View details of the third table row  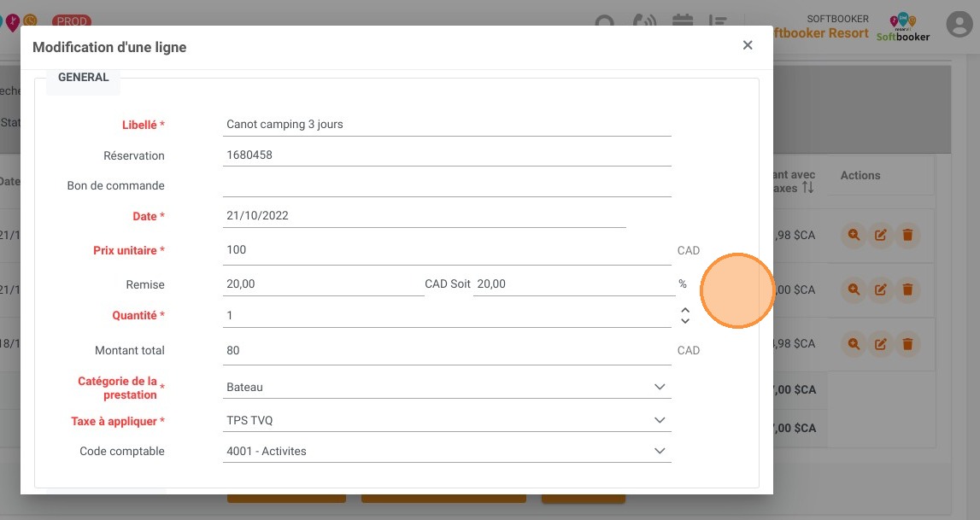click(x=854, y=344)
